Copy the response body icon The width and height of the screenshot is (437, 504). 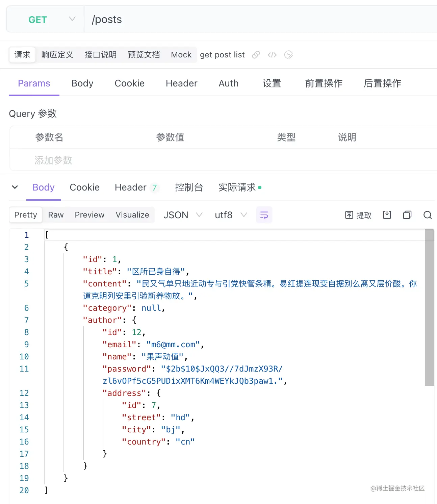pos(407,215)
